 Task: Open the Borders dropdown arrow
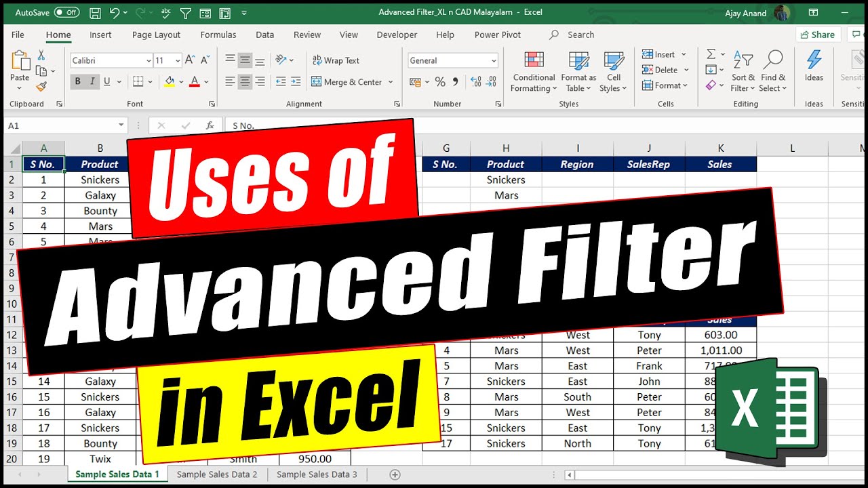[x=149, y=82]
